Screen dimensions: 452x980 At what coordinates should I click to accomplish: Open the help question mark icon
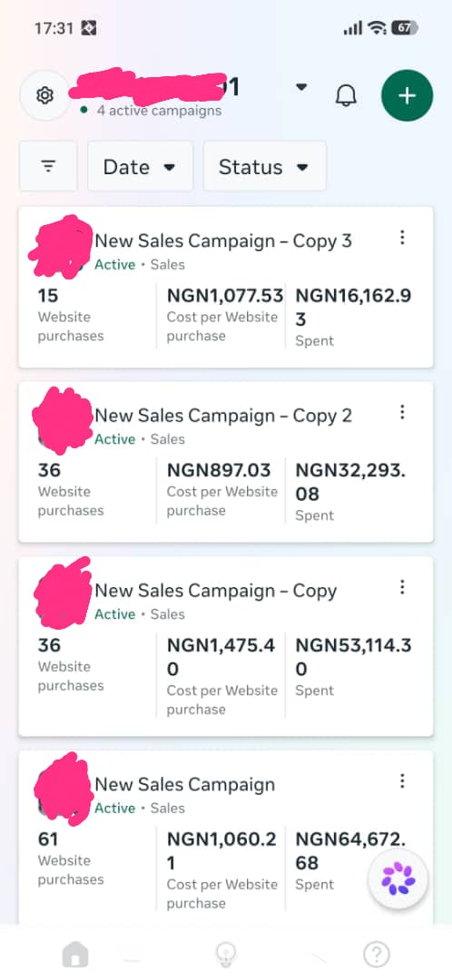click(x=377, y=955)
